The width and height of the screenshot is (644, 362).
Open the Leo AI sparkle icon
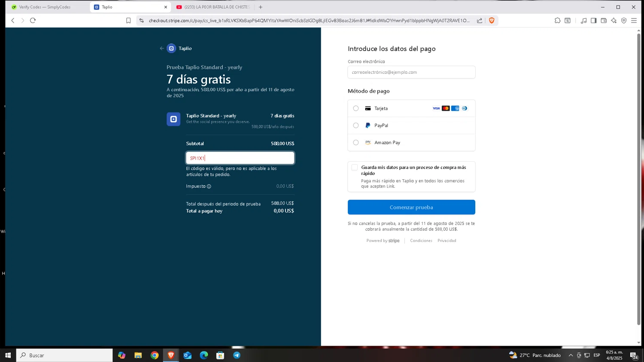614,21
